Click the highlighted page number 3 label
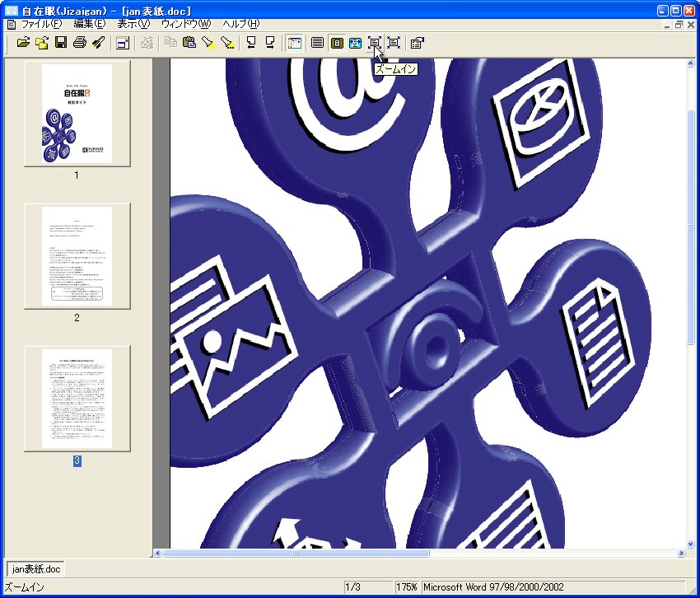The image size is (700, 598). [x=77, y=460]
